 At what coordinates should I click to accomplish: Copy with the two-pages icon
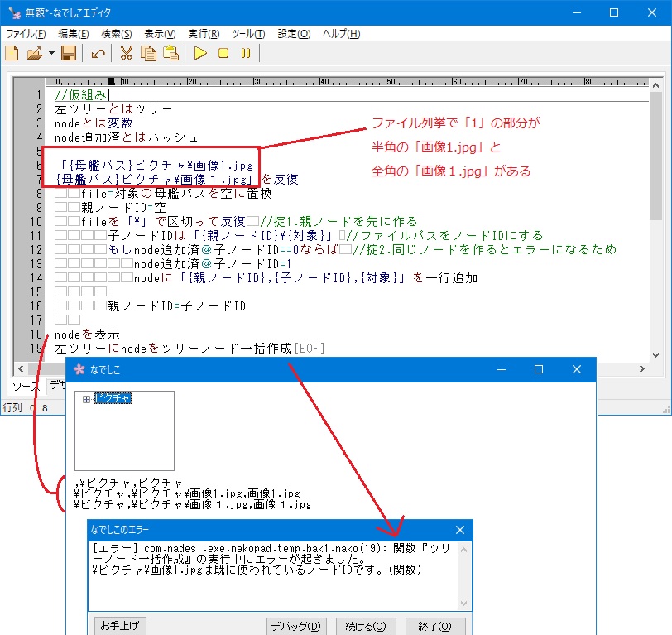click(148, 53)
